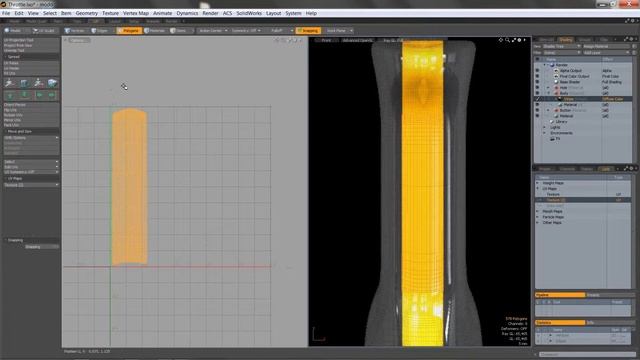Open the Texture (2) UV map dropdown
640x360 pixels.
pyautogui.click(x=31, y=185)
